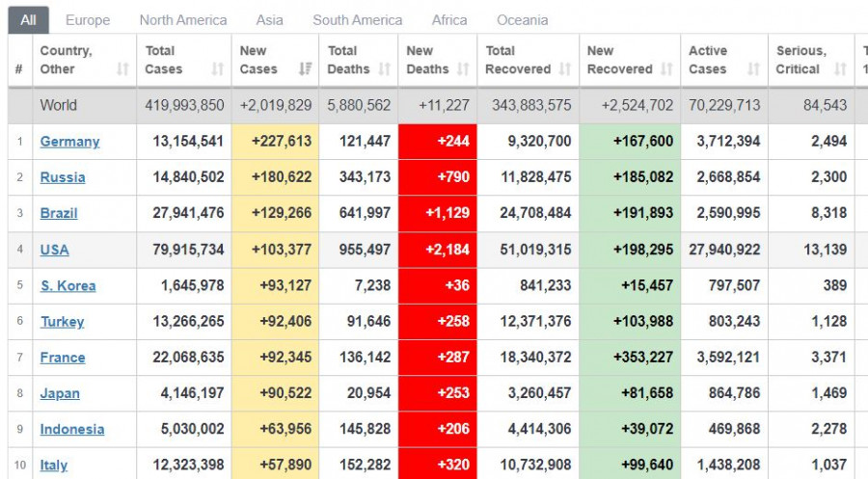Open the Russia country link
Image resolution: width=868 pixels, height=479 pixels.
click(63, 177)
